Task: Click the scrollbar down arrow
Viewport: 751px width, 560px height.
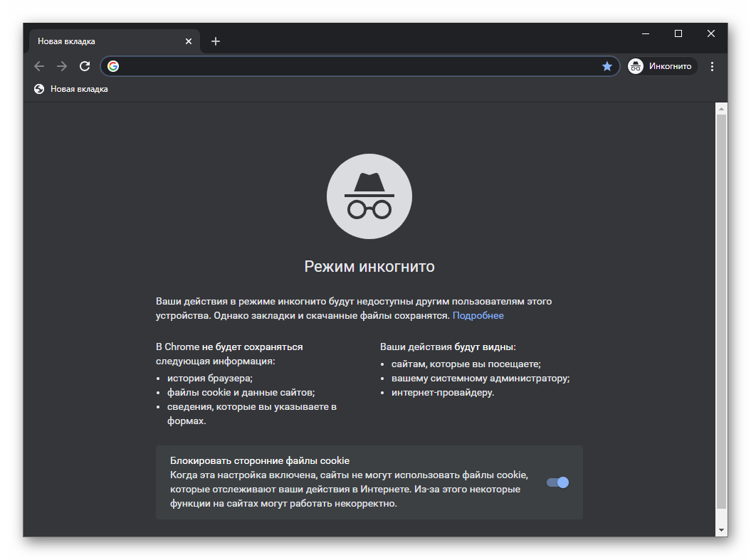Action: click(x=721, y=530)
